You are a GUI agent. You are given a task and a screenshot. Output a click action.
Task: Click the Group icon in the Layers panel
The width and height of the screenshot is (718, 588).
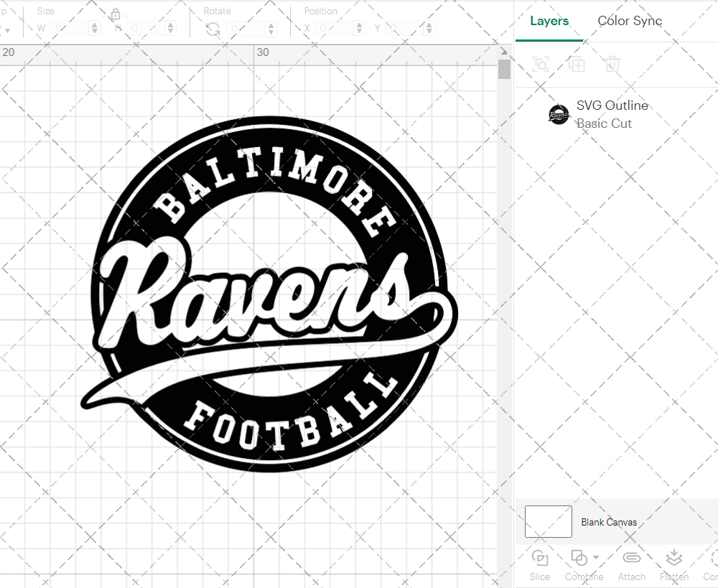pos(541,64)
